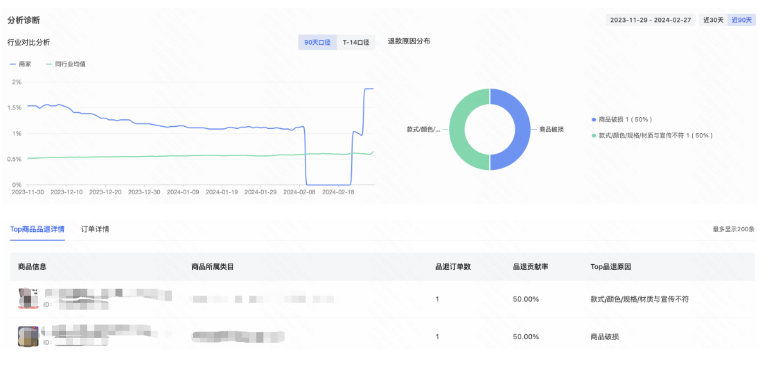This screenshot has height=368, width=775.
Task: Switch to the 订单详情 tab
Action: 95,229
